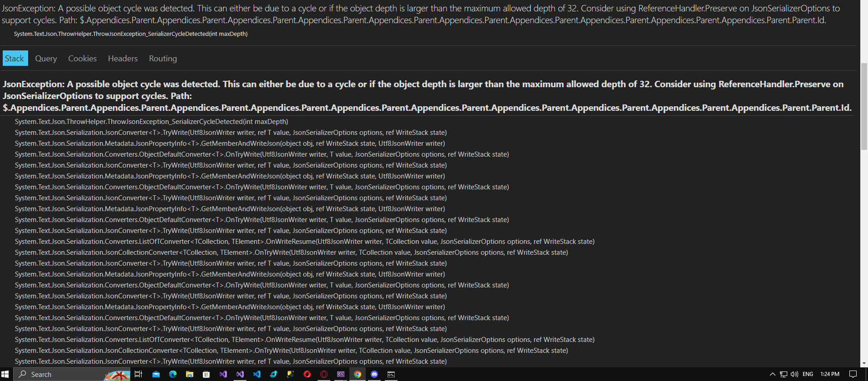Change the ENG input language
Viewport: 868px width, 381px height.
(x=808, y=374)
